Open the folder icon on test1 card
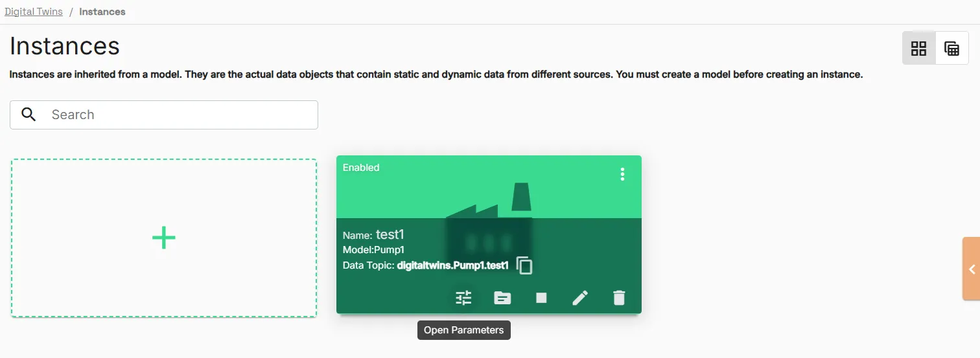This screenshot has width=980, height=358. pyautogui.click(x=502, y=298)
